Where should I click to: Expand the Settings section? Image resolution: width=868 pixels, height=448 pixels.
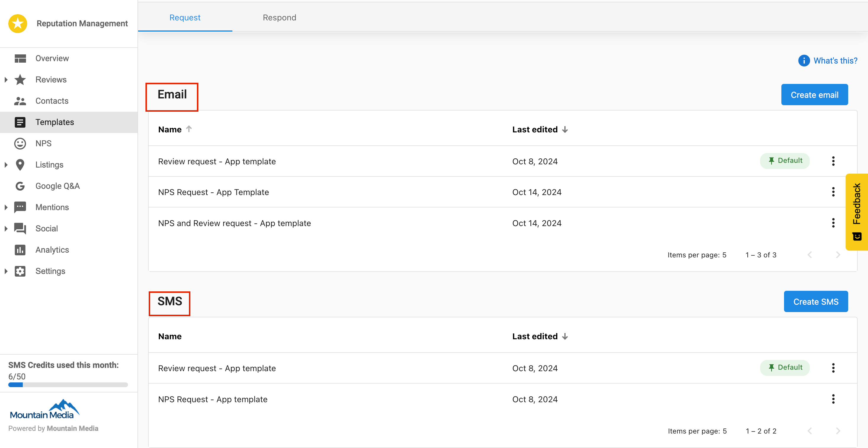(x=6, y=271)
